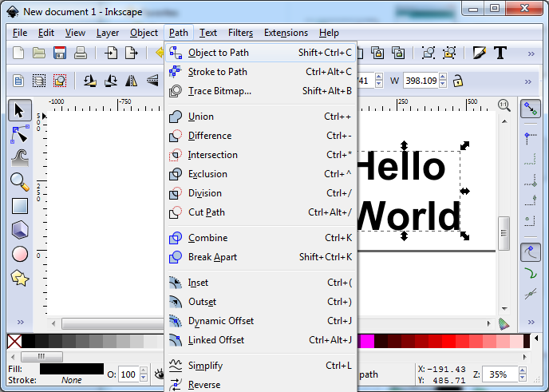Click the Stroke None indicator
549x392 pixels.
pyautogui.click(x=72, y=380)
